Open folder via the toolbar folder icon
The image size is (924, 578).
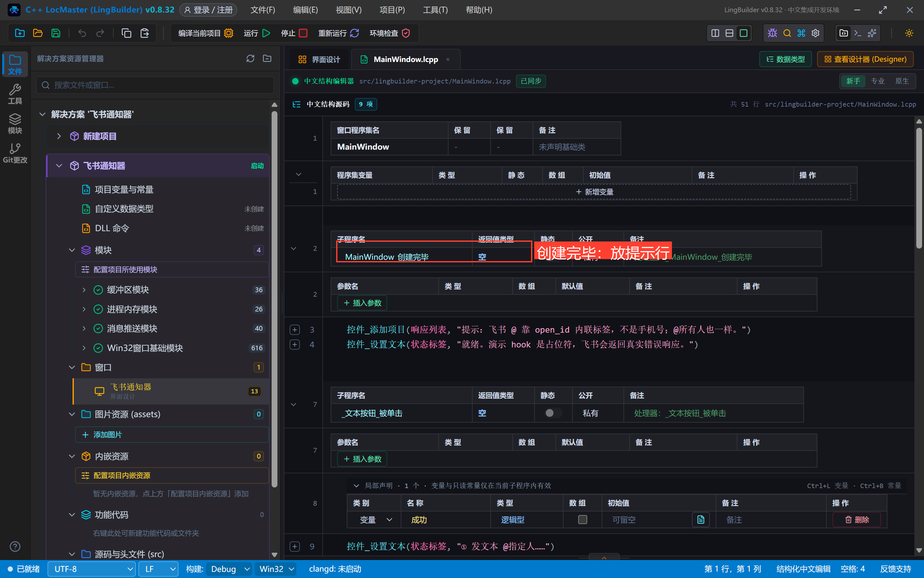[38, 33]
